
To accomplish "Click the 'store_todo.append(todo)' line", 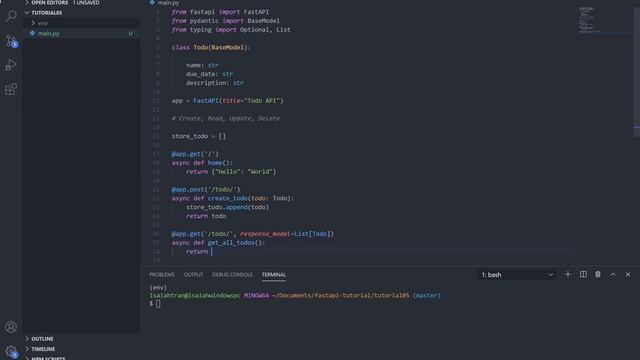I will [227, 207].
